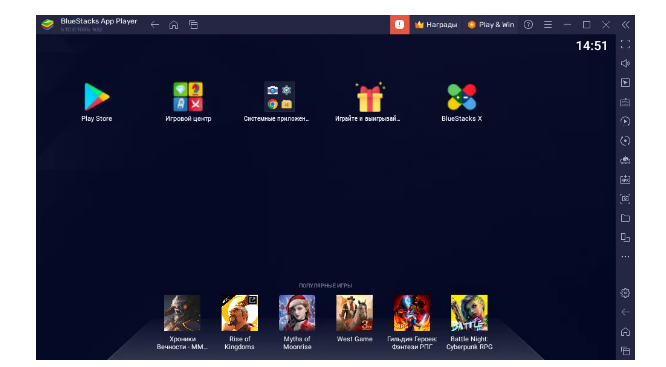Click the sidebar icon of two overlapping rectangles
This screenshot has width=666, height=367.
point(625,237)
